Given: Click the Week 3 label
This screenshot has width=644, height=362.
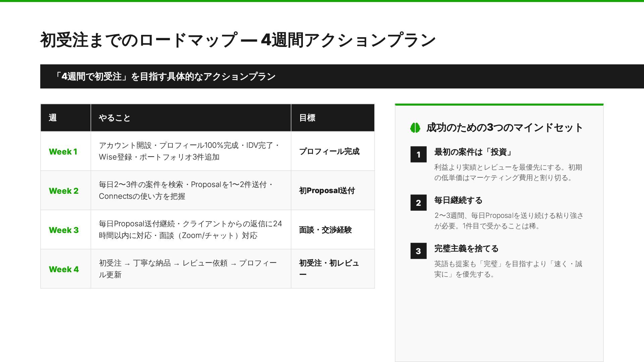Looking at the screenshot, I should (x=64, y=230).
